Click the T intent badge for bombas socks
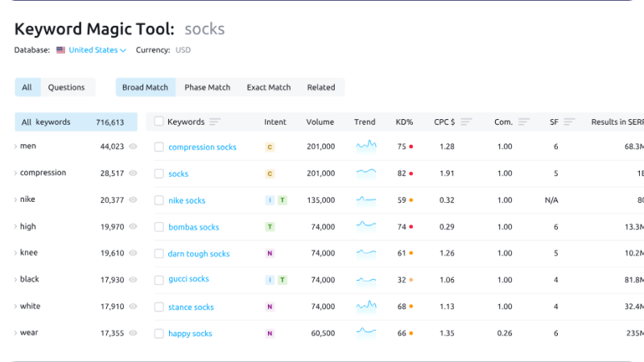This screenshot has height=362, width=644. coord(270,227)
